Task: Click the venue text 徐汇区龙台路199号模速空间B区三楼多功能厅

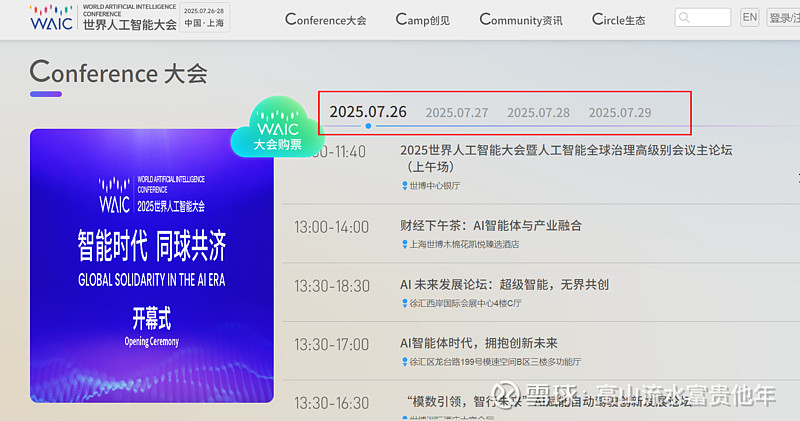Action: (495, 362)
